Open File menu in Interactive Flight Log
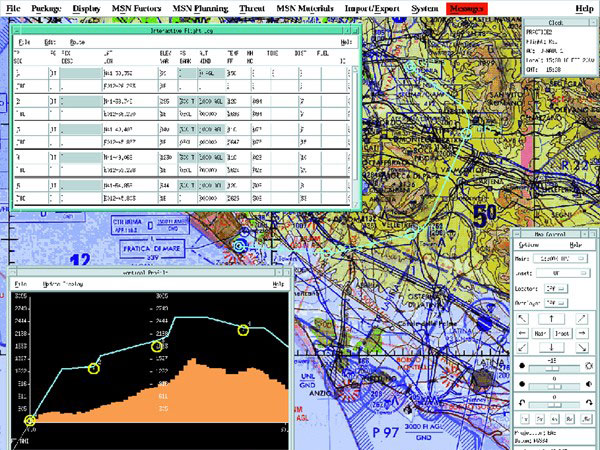 click(x=24, y=42)
